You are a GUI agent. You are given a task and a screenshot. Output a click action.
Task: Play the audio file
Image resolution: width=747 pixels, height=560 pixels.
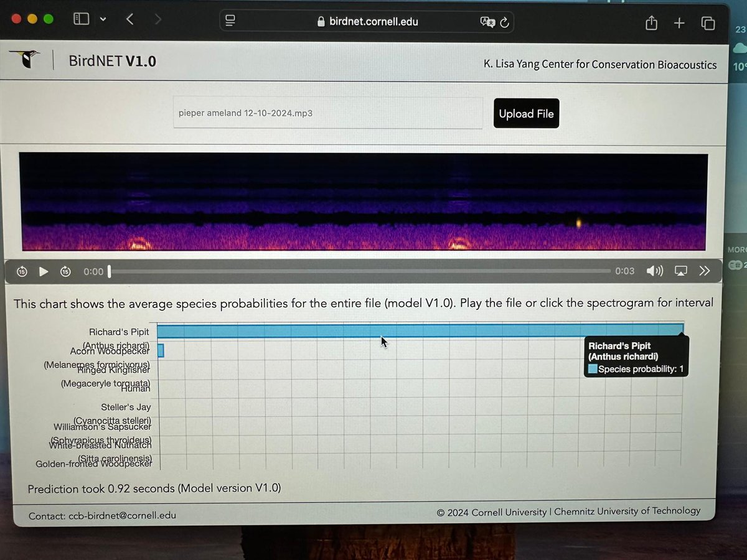click(44, 271)
